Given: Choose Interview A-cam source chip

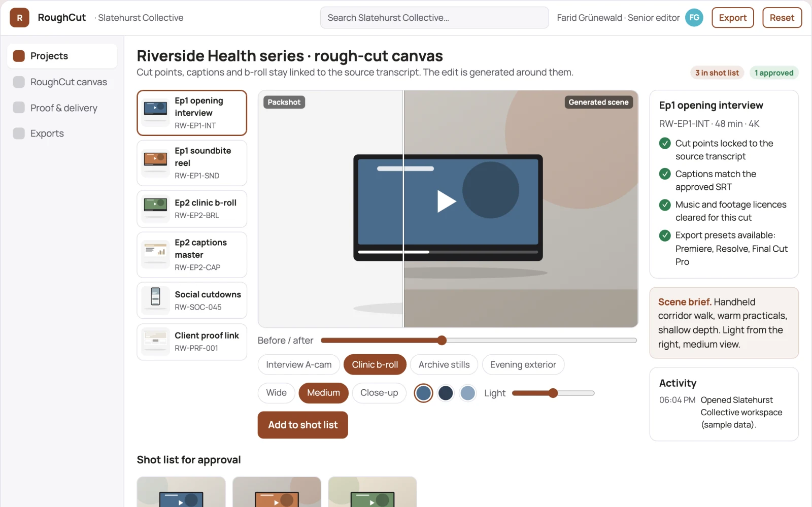Looking at the screenshot, I should coord(299,364).
